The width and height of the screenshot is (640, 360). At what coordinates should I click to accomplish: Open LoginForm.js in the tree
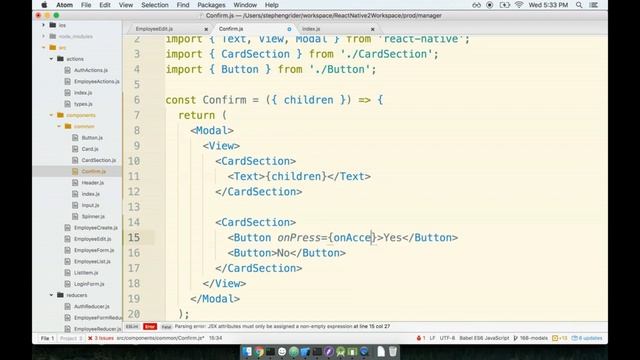click(x=89, y=284)
